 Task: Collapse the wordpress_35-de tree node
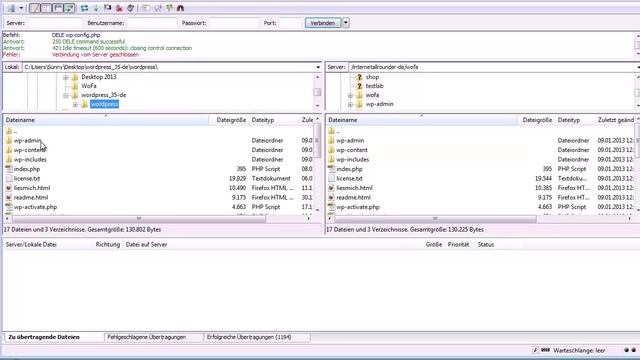(66, 96)
